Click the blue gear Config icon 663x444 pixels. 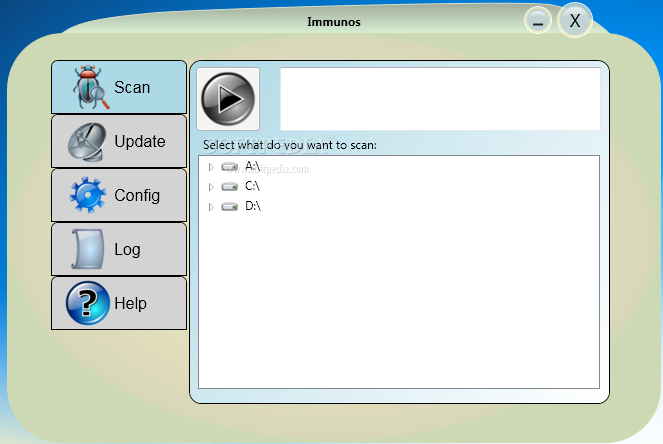click(87, 195)
